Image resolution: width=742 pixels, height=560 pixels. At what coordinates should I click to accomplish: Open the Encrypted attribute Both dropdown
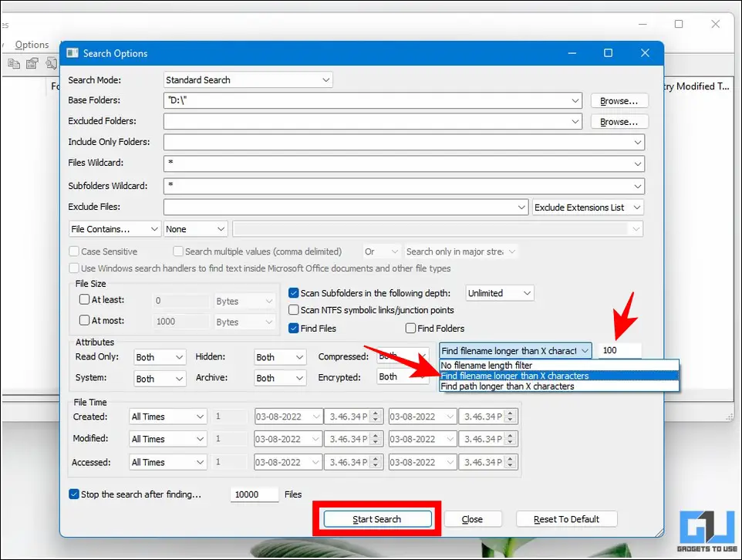[x=403, y=377]
